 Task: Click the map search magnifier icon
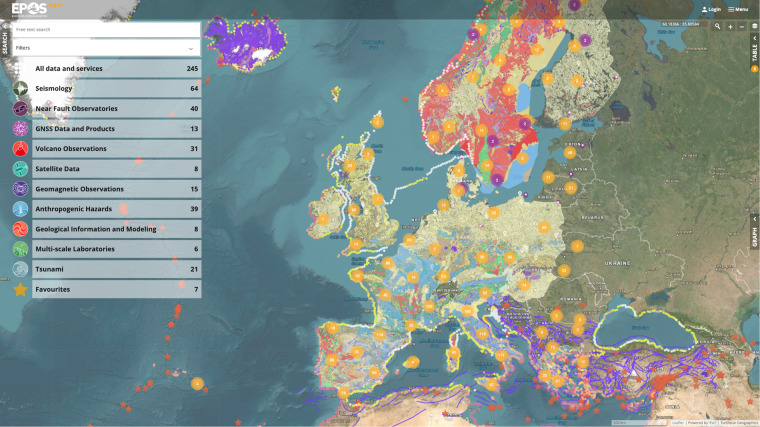coord(717,26)
